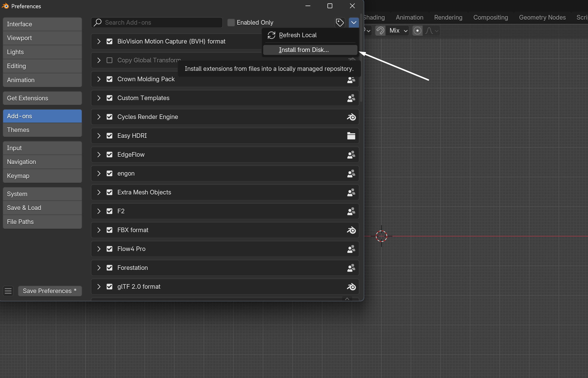
Task: Click the add-ons list vertical scrollbar
Action: [361, 58]
